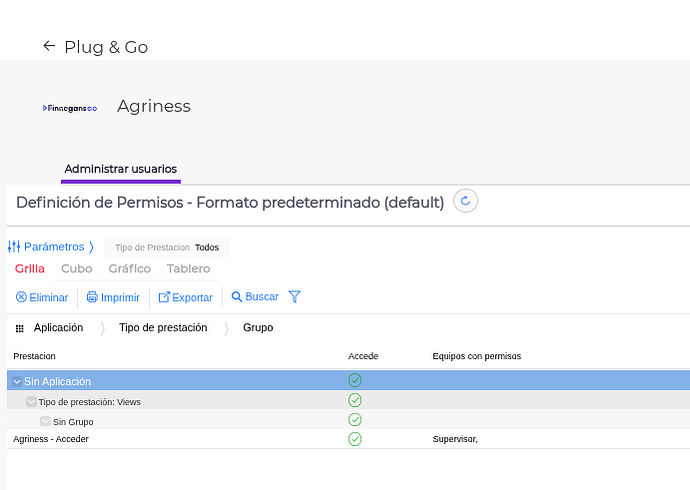This screenshot has height=490, width=690.
Task: Collapse the Sin Aplicación group
Action: click(x=17, y=381)
